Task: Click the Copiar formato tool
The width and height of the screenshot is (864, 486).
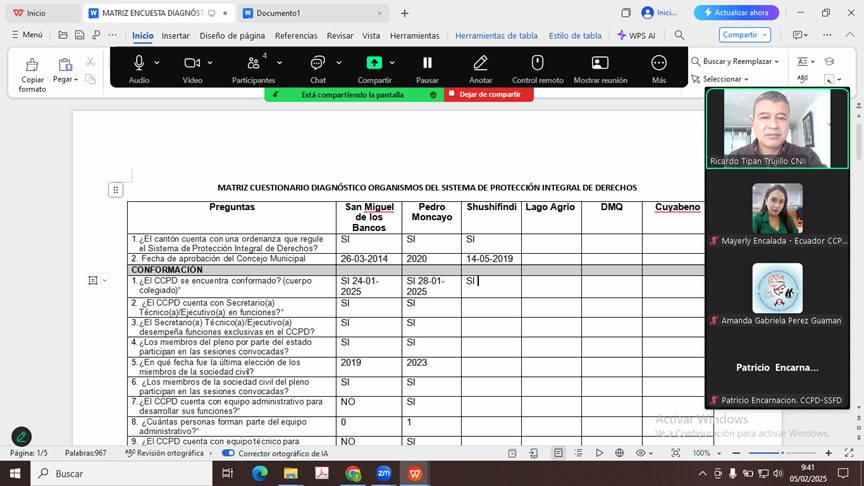Action: point(32,74)
